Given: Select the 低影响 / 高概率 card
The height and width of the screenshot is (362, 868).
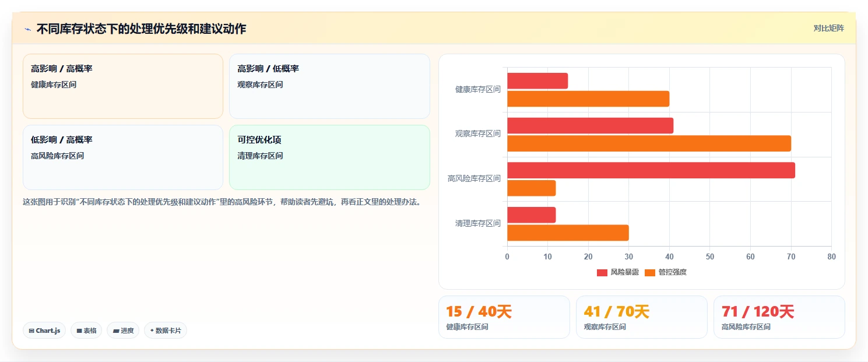Looking at the screenshot, I should (123, 157).
